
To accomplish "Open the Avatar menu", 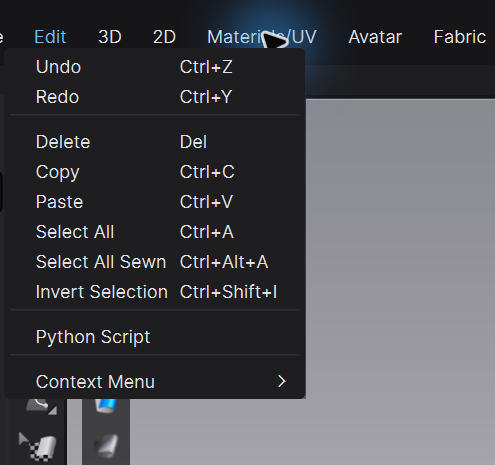I will point(375,37).
